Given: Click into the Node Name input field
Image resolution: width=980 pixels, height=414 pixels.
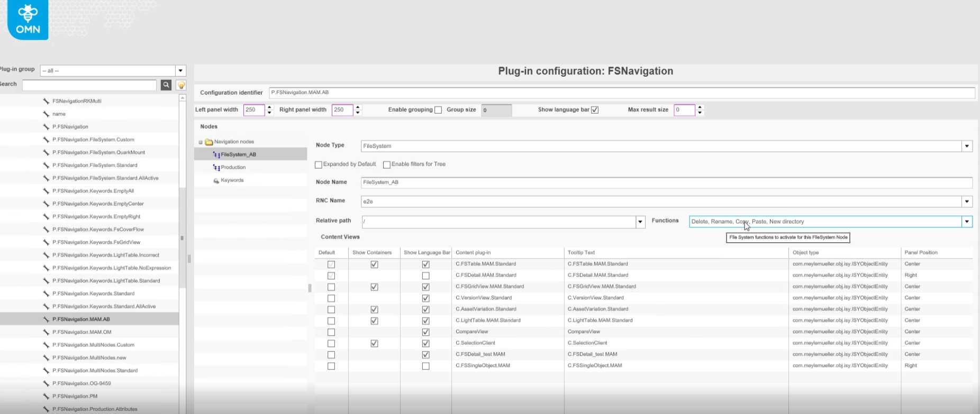Looking at the screenshot, I should (666, 182).
